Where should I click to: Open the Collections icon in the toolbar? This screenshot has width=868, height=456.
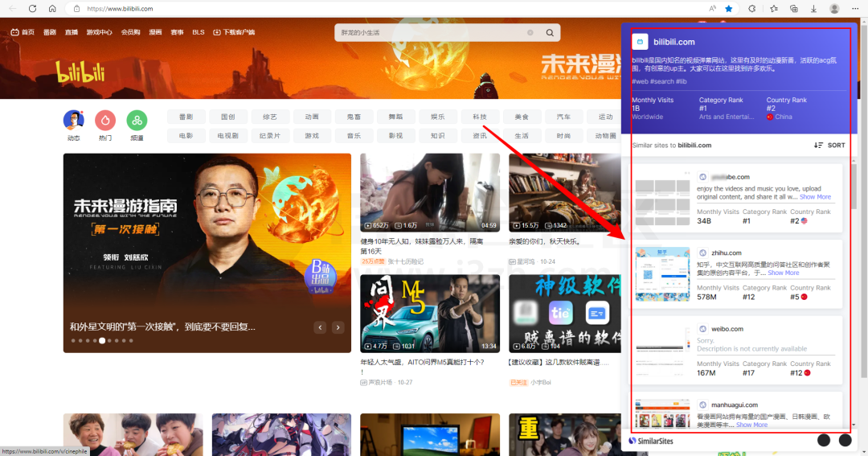794,8
